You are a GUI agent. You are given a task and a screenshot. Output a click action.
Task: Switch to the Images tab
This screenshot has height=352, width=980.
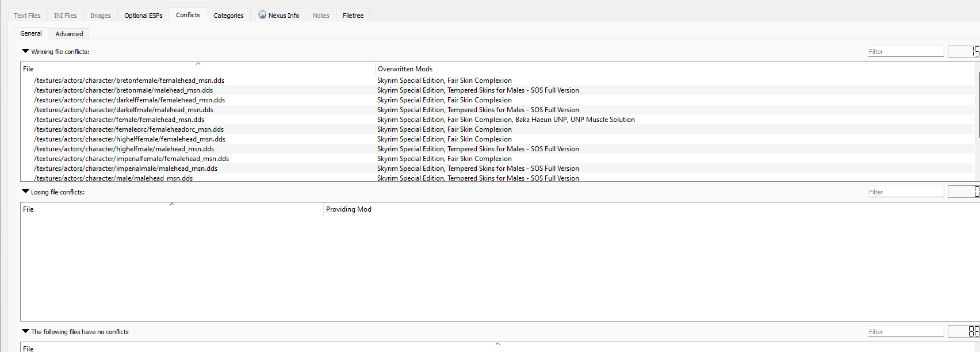(x=101, y=16)
